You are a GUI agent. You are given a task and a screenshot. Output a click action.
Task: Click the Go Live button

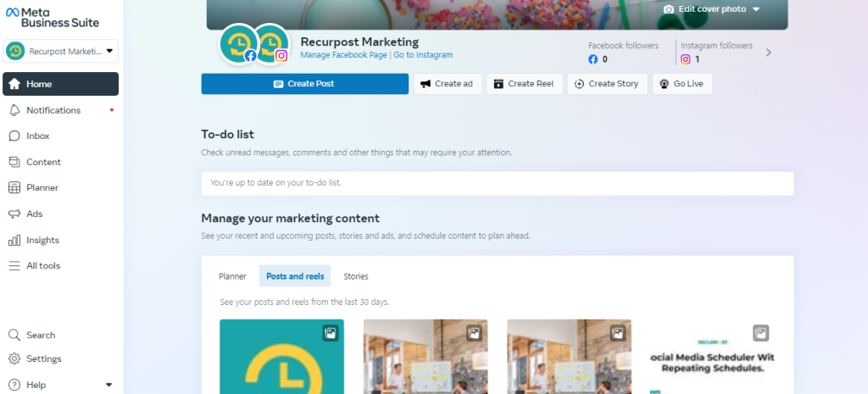[x=682, y=84]
